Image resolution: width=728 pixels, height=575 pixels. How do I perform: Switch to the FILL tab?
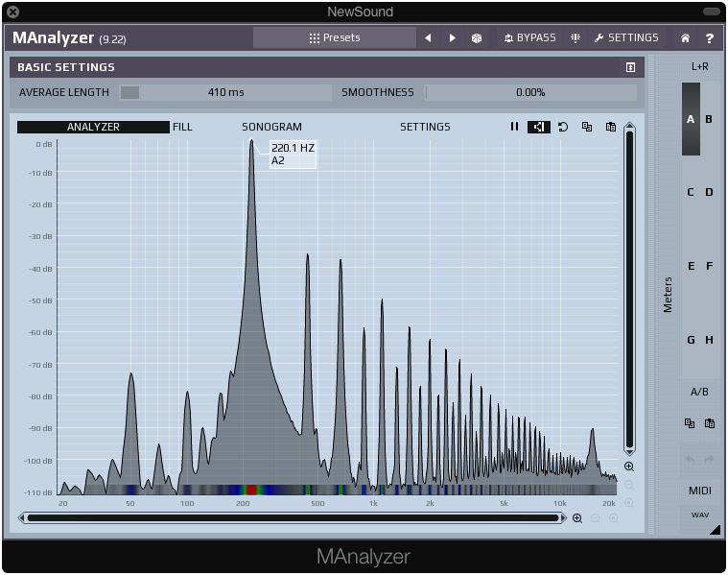[182, 127]
